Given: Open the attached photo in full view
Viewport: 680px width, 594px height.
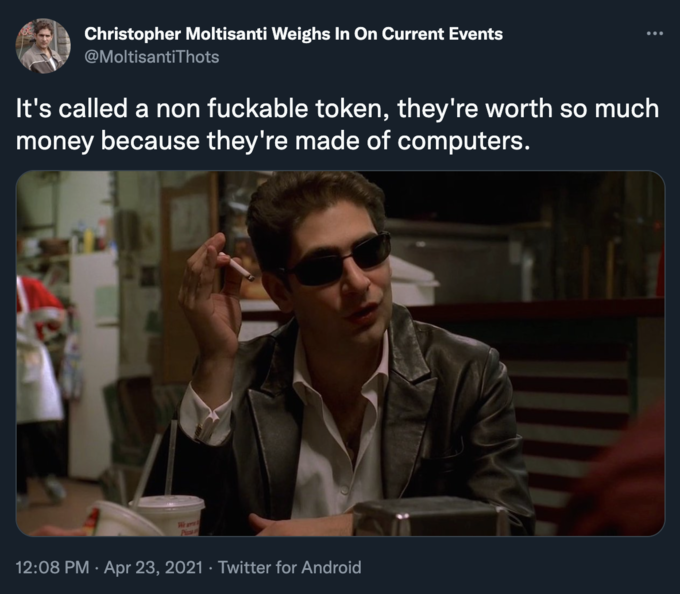Looking at the screenshot, I should click(340, 353).
